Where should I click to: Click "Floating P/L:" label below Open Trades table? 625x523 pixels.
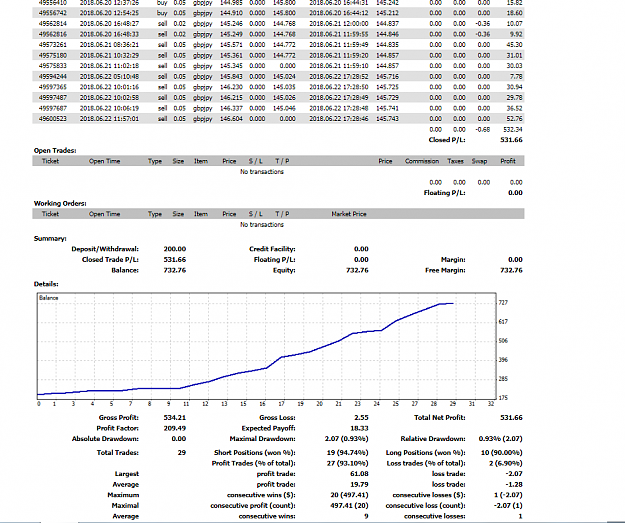click(444, 193)
